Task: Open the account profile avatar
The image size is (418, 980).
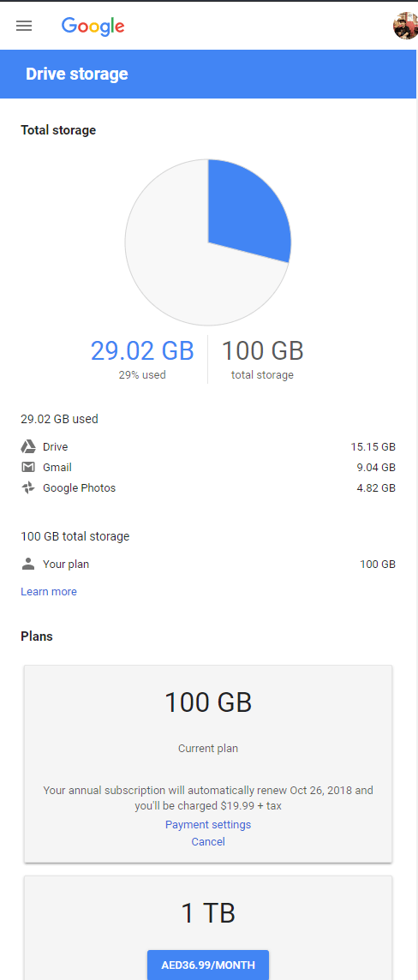Action: (x=405, y=27)
